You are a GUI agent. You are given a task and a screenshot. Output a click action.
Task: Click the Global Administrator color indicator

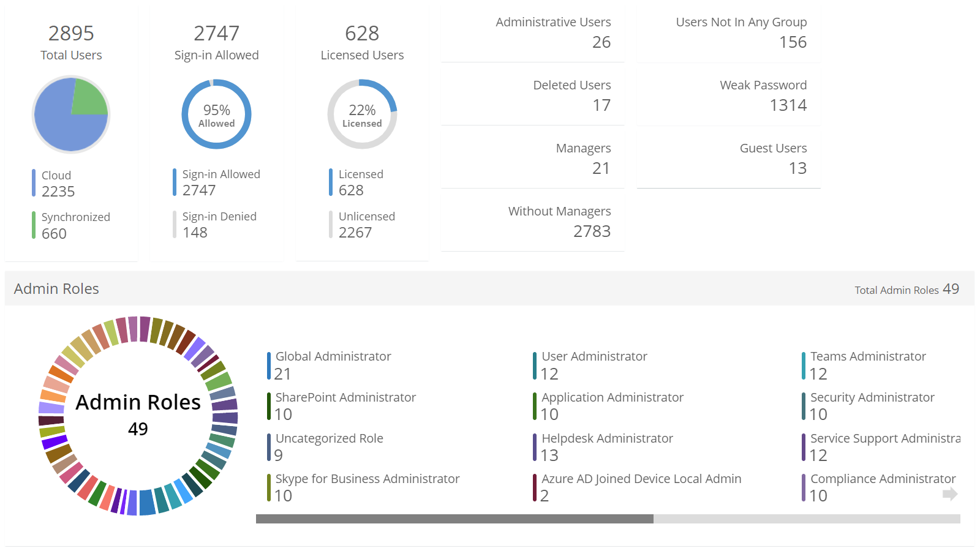click(x=268, y=364)
